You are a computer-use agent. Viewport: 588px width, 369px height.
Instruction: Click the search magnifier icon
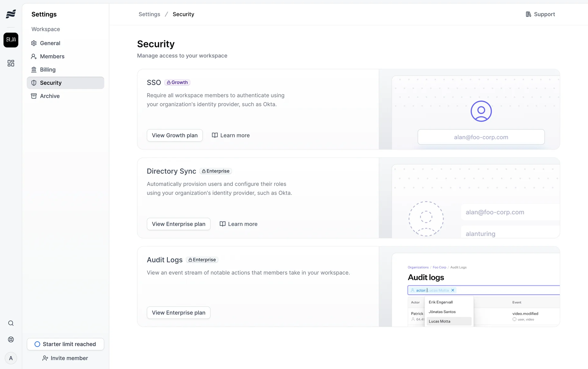11,323
